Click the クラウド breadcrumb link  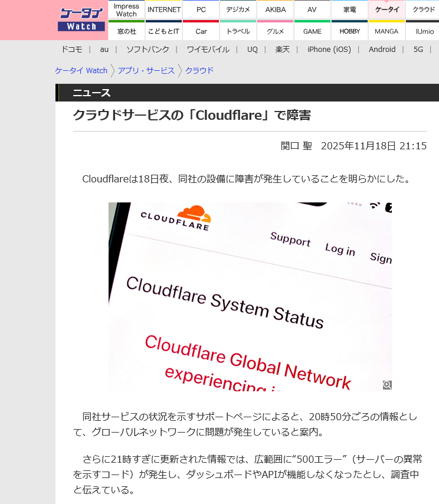coord(199,71)
